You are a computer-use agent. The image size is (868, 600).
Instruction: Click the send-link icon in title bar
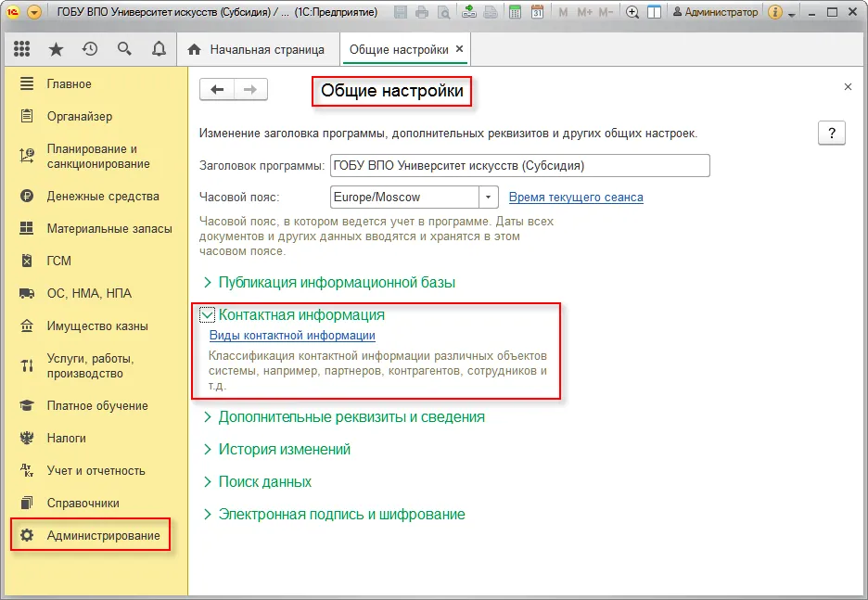[x=469, y=12]
